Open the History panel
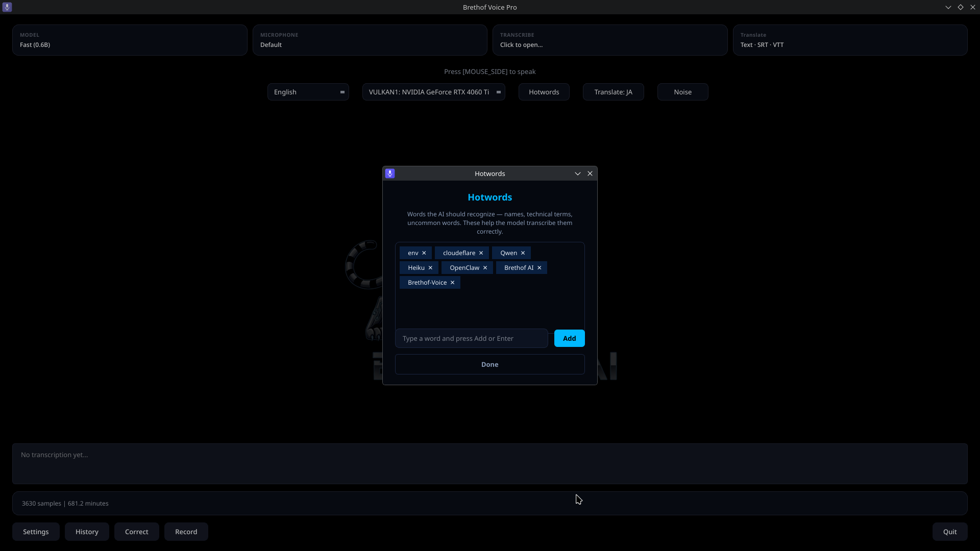The height and width of the screenshot is (551, 980). click(x=87, y=532)
